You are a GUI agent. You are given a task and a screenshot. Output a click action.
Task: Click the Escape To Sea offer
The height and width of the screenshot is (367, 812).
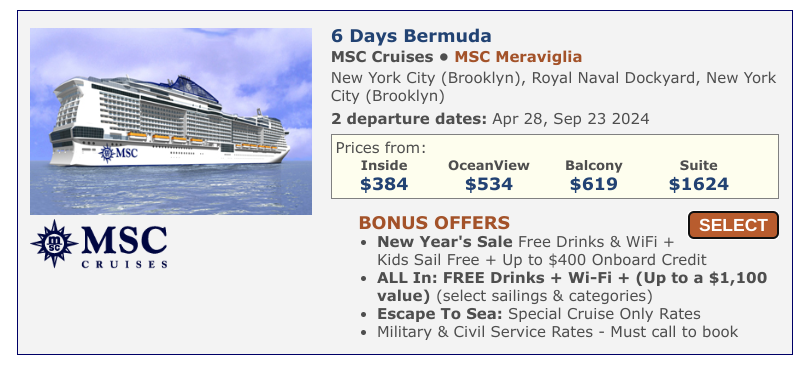(539, 314)
